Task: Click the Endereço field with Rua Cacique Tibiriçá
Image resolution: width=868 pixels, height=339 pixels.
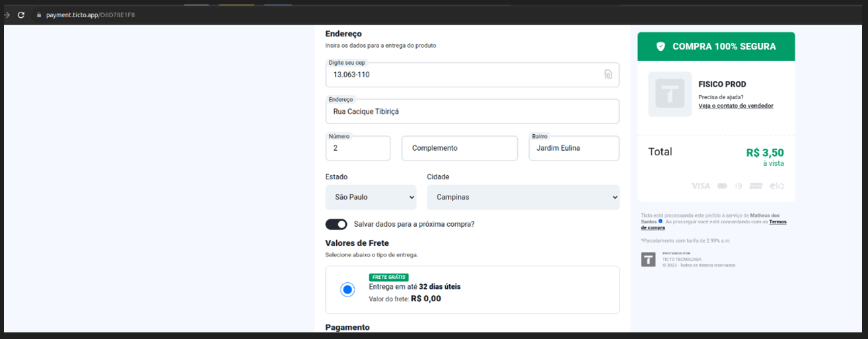Action: [x=472, y=112]
